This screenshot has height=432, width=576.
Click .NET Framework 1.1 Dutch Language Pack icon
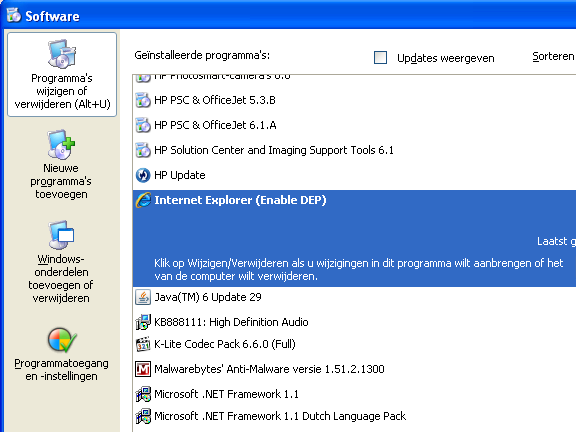tap(143, 416)
